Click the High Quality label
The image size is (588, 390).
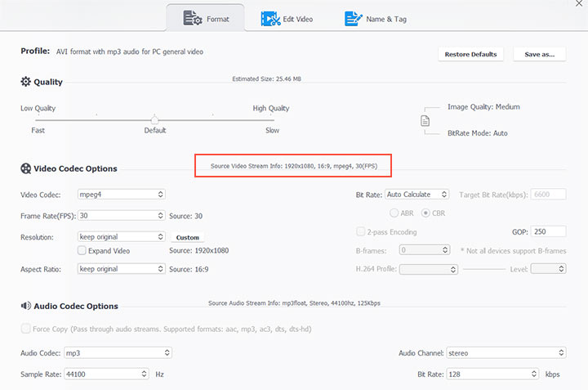point(271,109)
